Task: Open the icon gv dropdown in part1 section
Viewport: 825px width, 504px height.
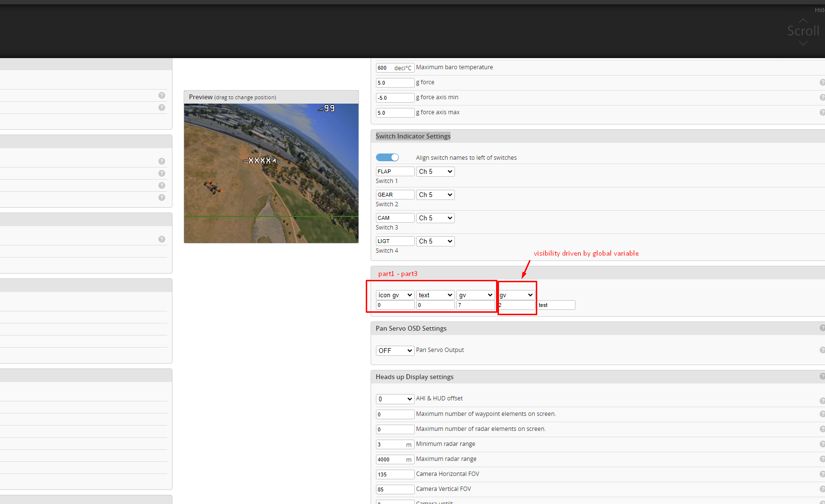Action: [395, 295]
